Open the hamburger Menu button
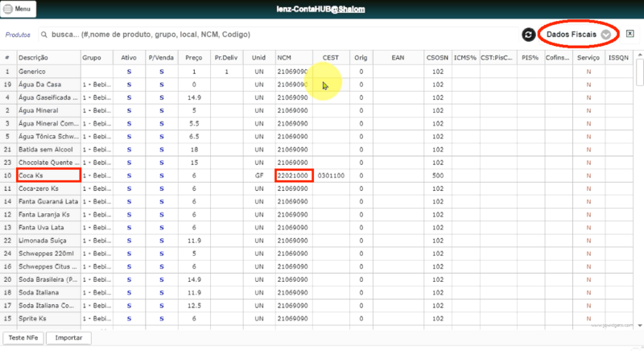Viewport: 644px width, 351px height. (18, 9)
